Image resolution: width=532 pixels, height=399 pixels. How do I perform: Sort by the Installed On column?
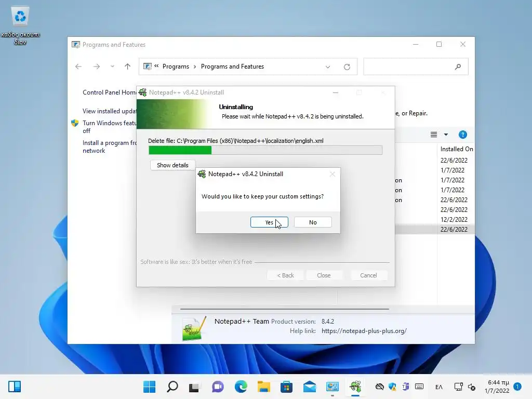pyautogui.click(x=456, y=149)
